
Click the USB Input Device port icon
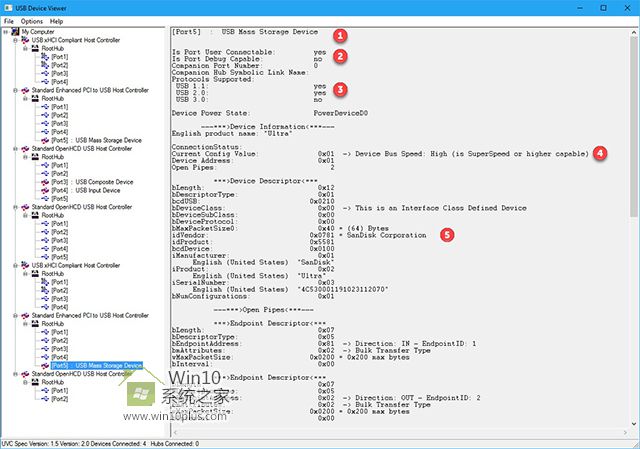[45, 190]
